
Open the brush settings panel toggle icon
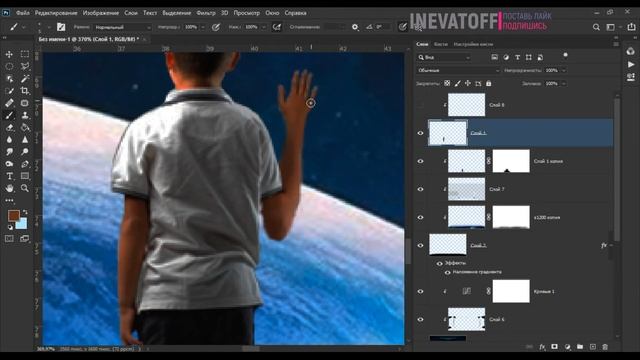pos(61,27)
